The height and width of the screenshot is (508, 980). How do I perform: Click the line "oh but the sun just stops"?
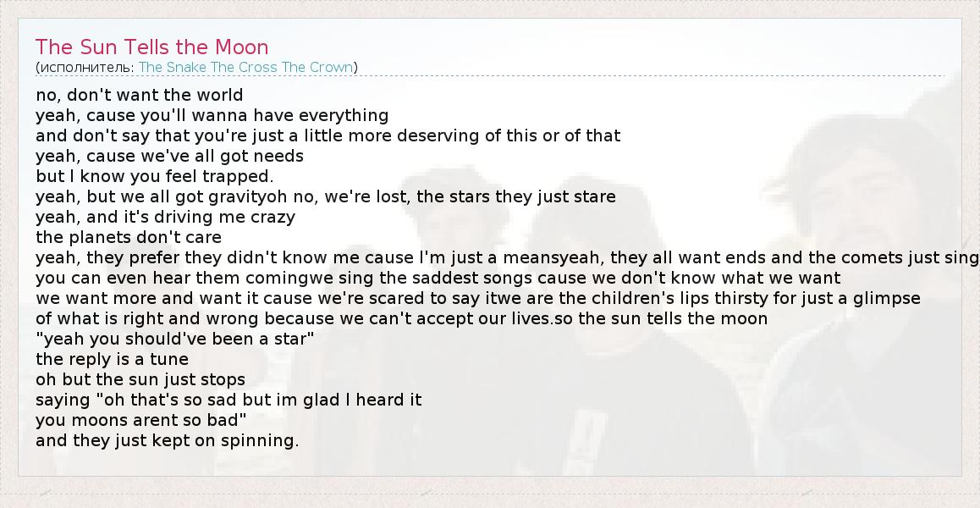(x=140, y=379)
